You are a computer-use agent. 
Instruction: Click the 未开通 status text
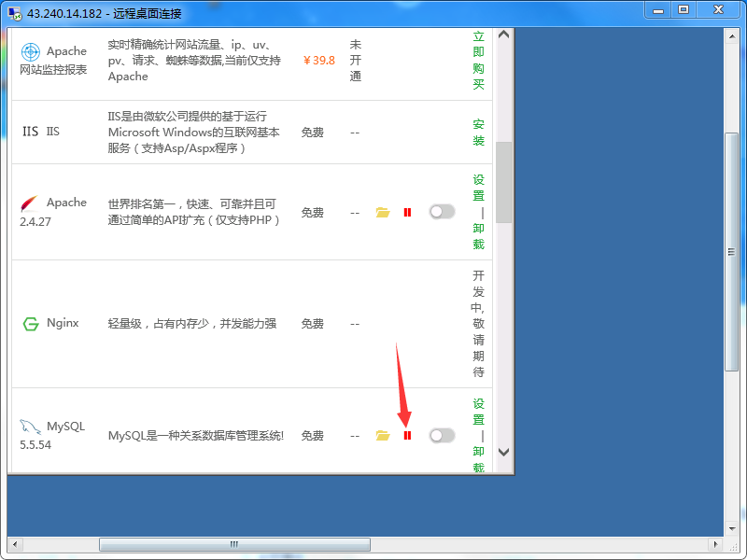point(356,61)
